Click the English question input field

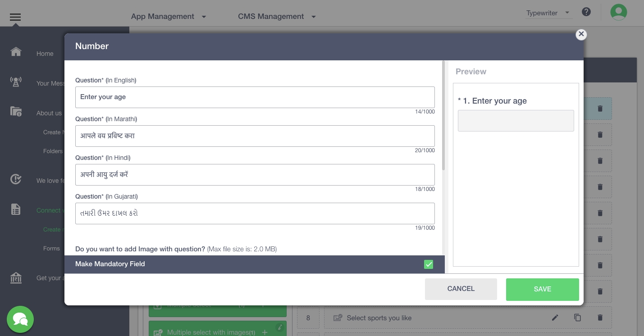(x=255, y=97)
